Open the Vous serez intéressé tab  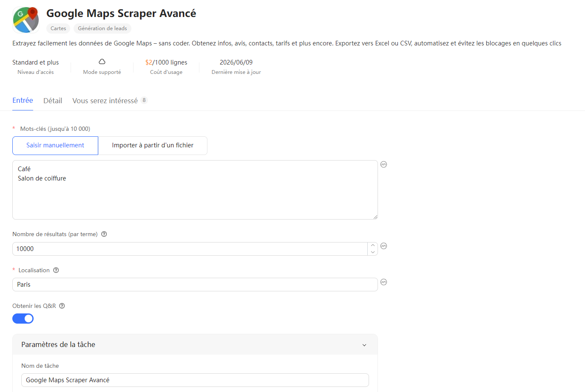[x=105, y=101]
